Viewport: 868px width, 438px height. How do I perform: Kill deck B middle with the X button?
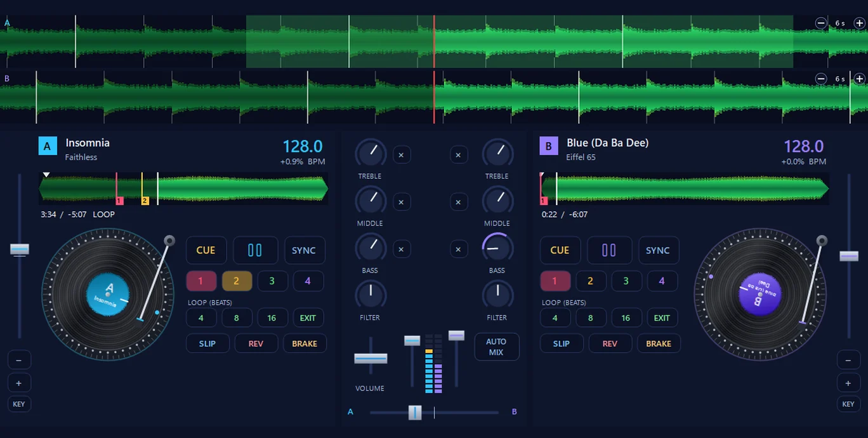coord(459,202)
